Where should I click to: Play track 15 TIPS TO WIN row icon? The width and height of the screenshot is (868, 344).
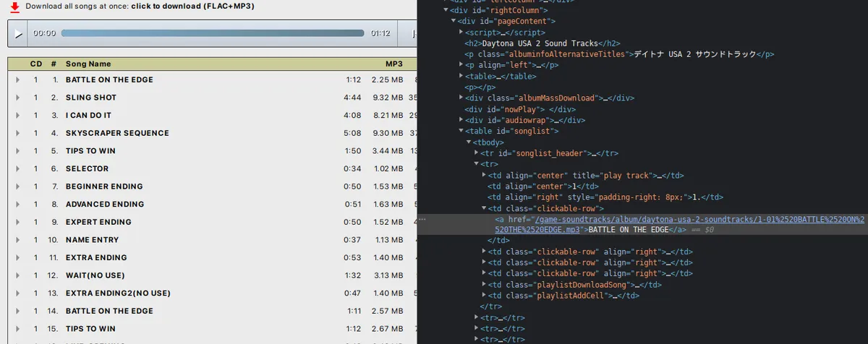17,329
